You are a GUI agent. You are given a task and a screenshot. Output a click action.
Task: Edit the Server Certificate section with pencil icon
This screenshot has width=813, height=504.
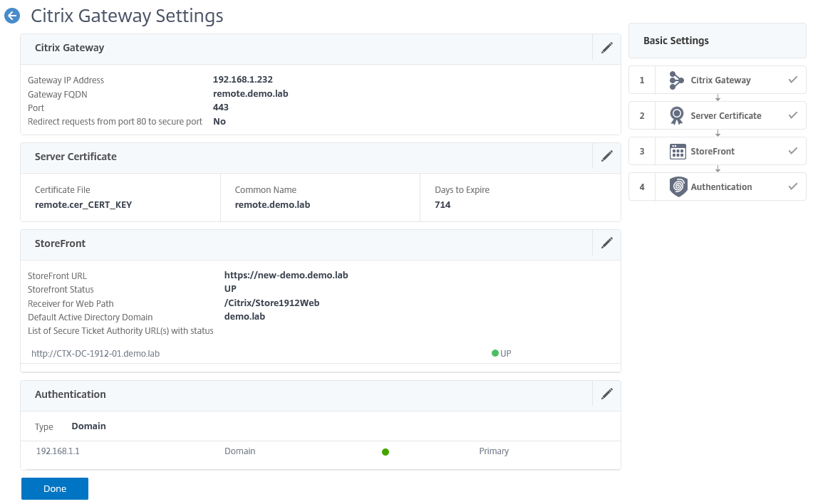pos(606,156)
